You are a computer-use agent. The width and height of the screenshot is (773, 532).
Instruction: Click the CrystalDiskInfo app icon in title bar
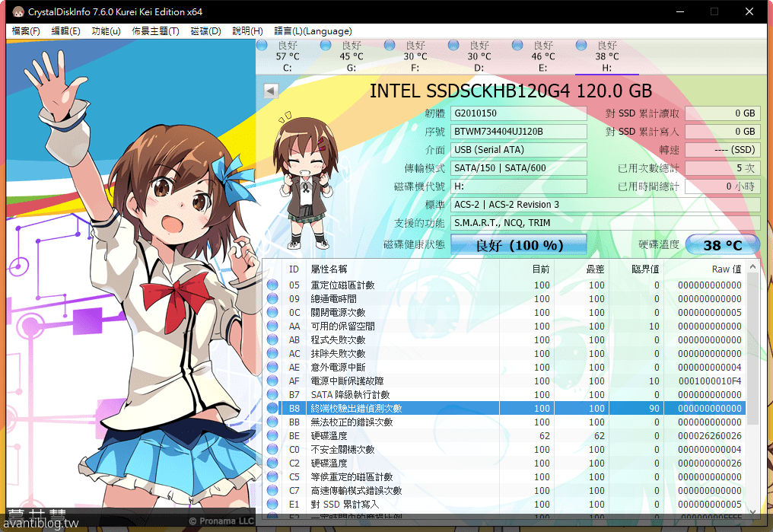[x=18, y=12]
